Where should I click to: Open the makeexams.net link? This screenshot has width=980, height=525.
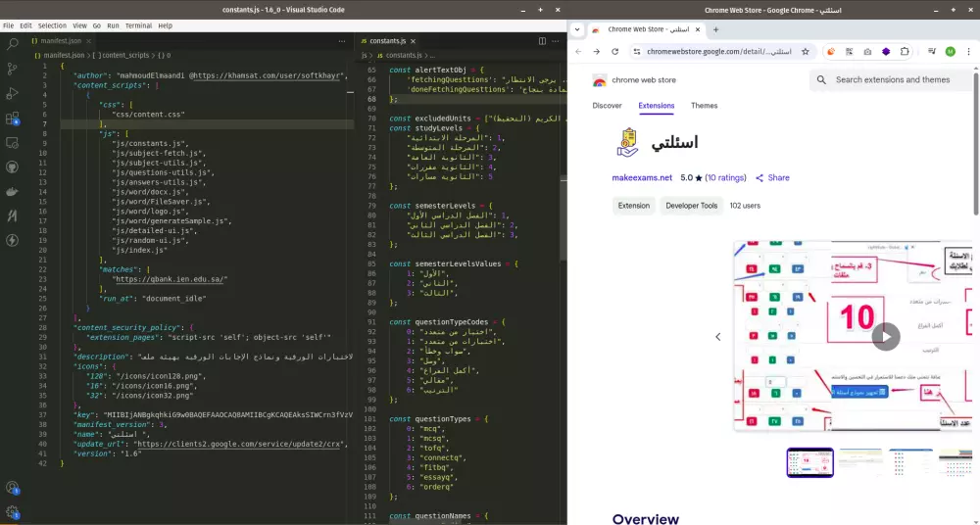[x=644, y=178]
